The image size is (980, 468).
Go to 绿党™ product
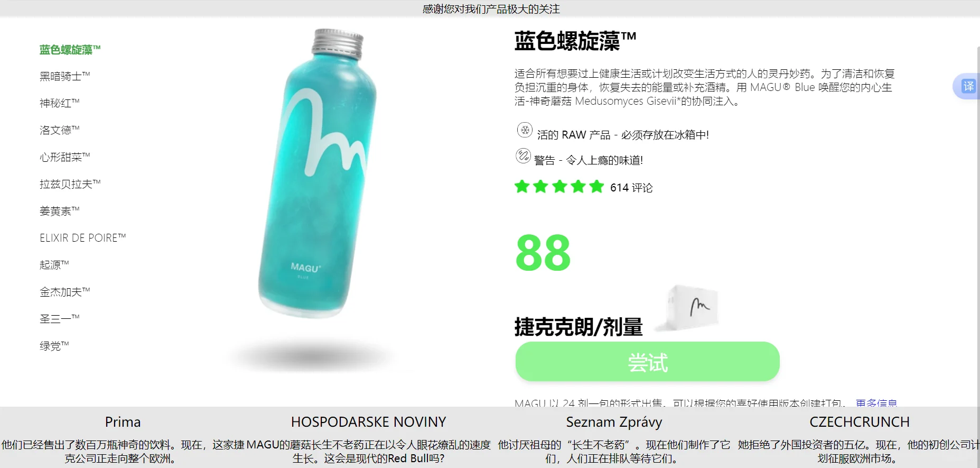[54, 346]
